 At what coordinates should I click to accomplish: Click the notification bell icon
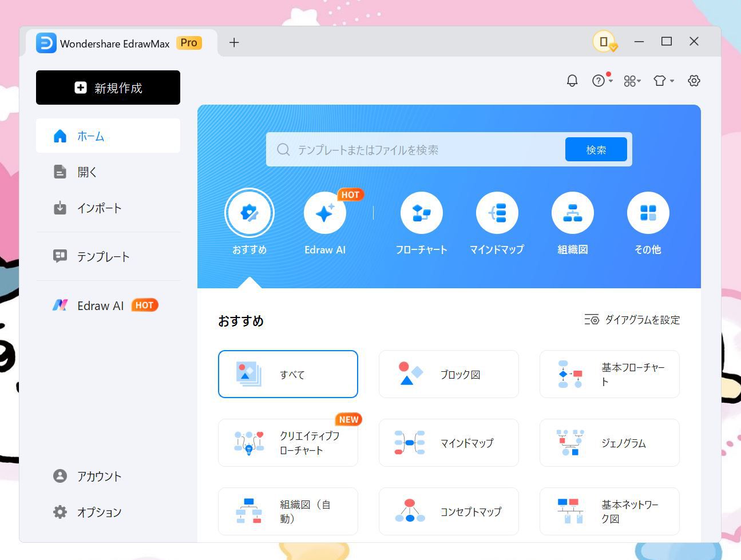coord(572,81)
